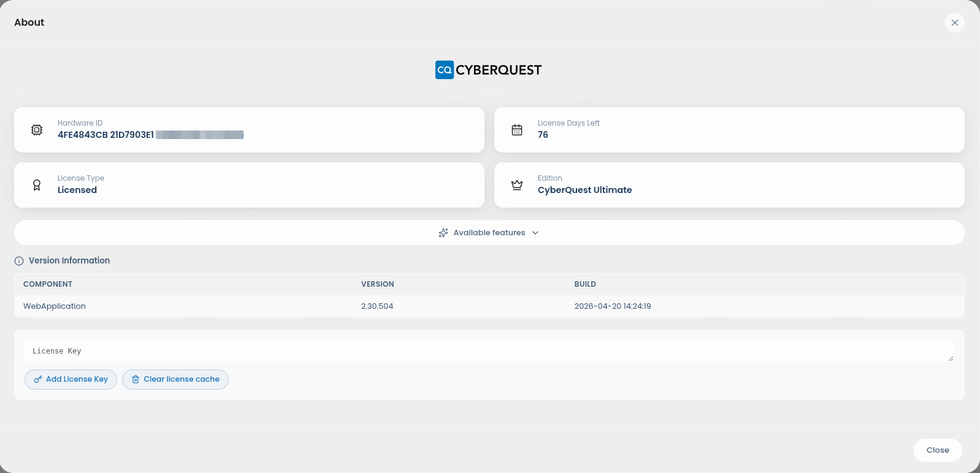Click the CyberQuest Ultimate edition text
The width and height of the screenshot is (980, 473).
584,190
